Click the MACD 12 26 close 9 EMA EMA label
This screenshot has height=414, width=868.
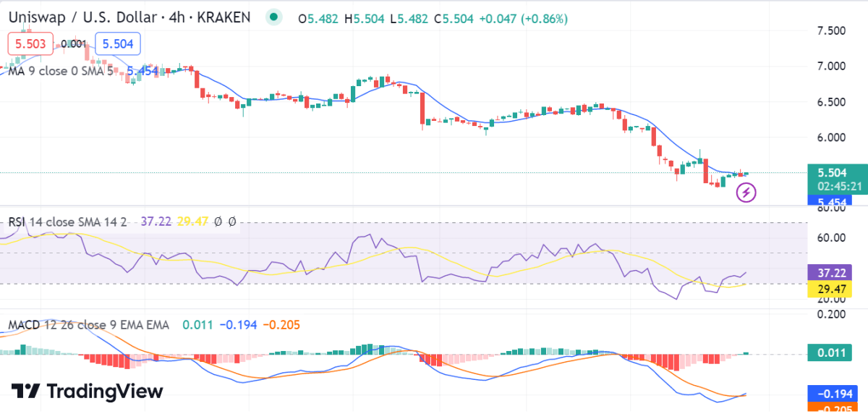coord(88,325)
